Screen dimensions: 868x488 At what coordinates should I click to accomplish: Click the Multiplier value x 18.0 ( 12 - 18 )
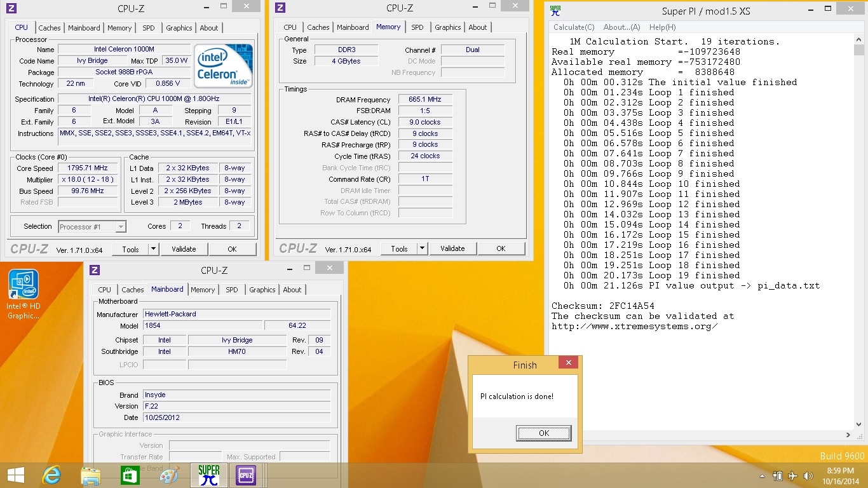(x=88, y=180)
